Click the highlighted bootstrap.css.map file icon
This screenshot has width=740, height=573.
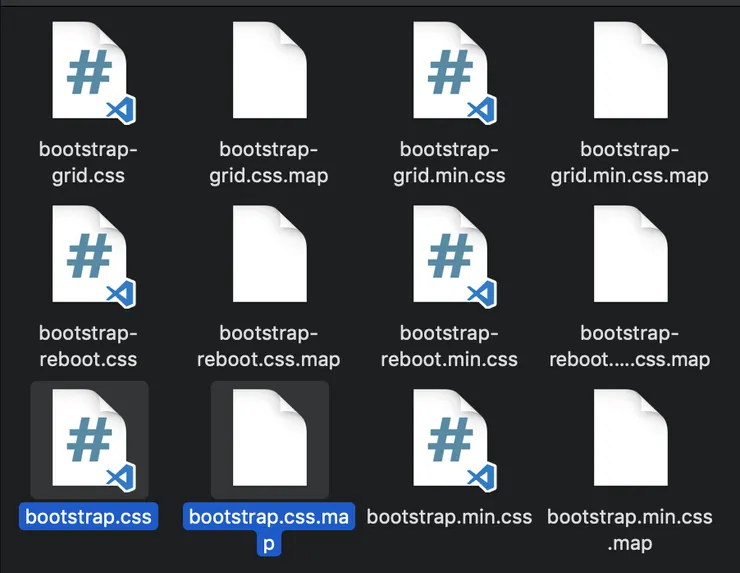tap(269, 438)
